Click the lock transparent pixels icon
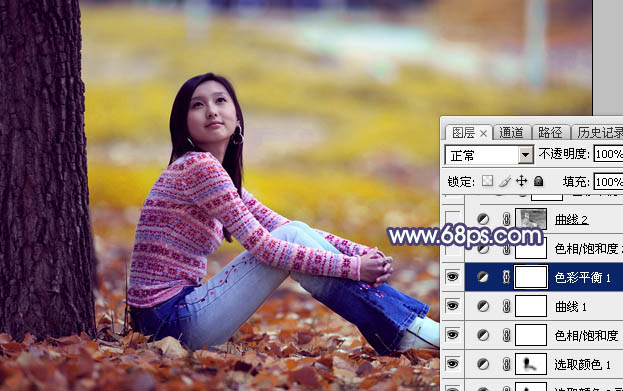 click(x=487, y=181)
